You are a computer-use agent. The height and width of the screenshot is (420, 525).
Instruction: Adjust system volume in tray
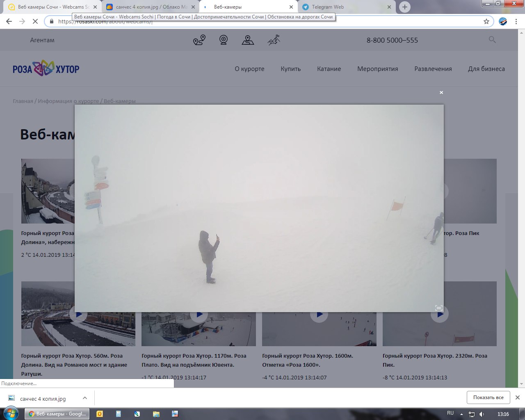pos(482,414)
